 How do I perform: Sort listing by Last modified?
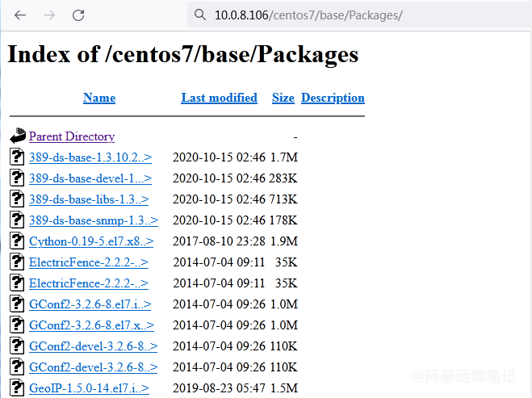tap(220, 98)
